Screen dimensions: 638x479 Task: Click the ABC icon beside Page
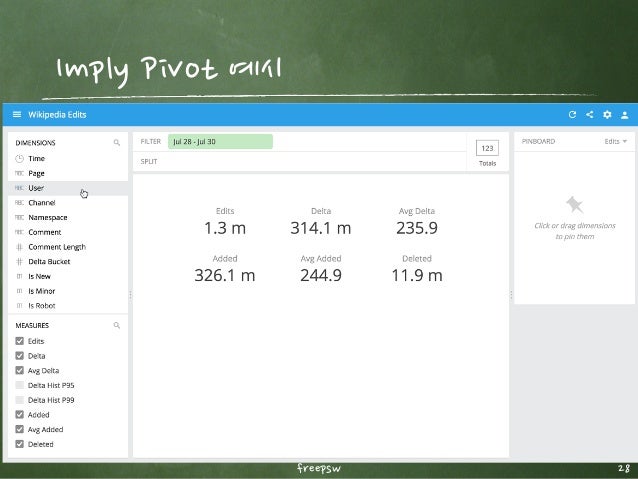tap(19, 173)
